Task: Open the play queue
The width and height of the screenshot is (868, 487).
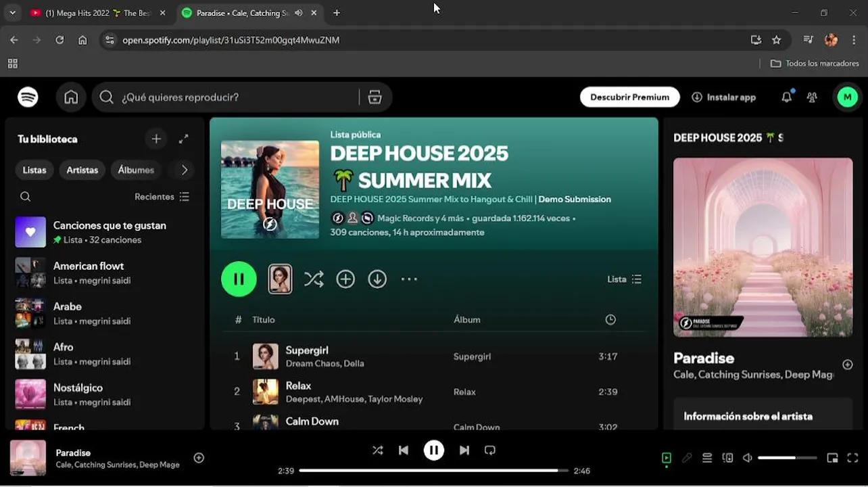Action: (707, 458)
